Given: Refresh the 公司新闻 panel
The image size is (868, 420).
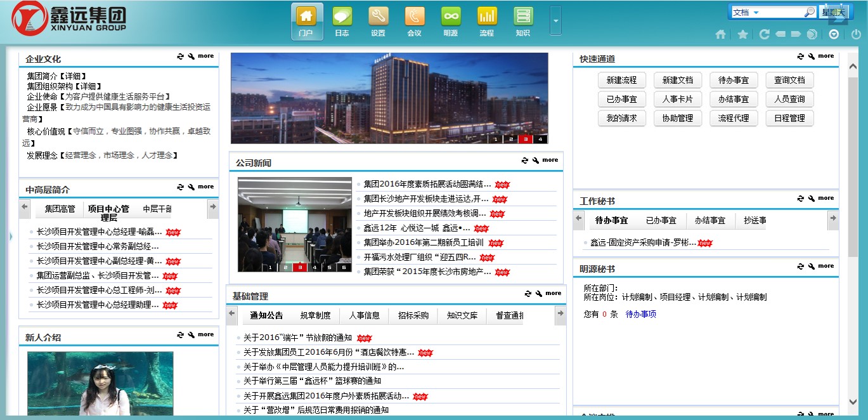Looking at the screenshot, I should [524, 161].
